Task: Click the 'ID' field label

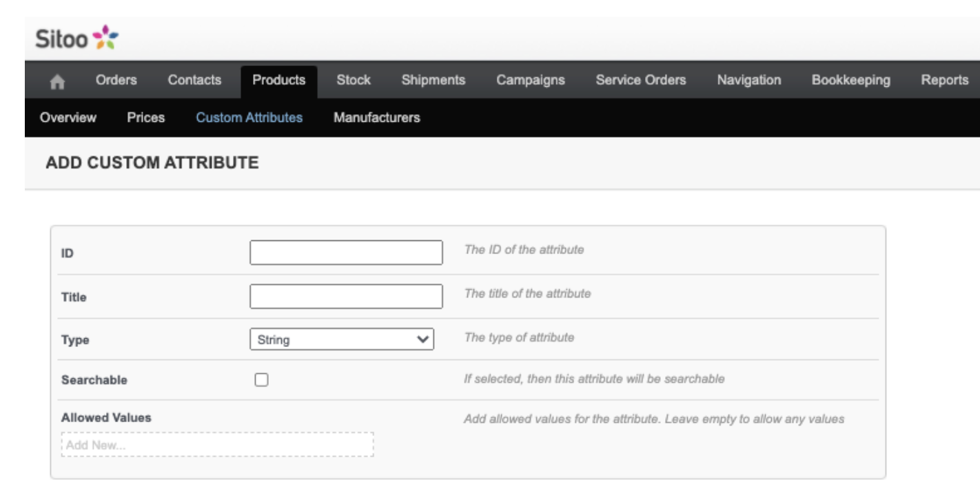Action: point(68,253)
